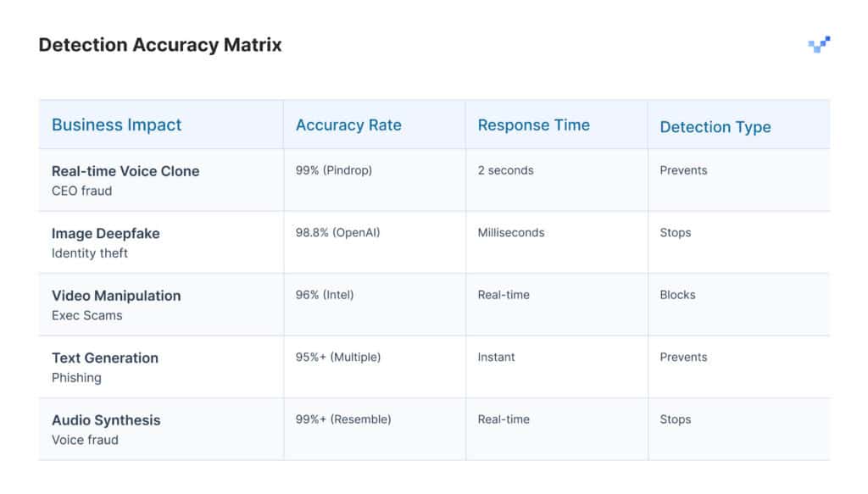Select the 99%+ (Resemble) accuracy cell

(x=343, y=419)
